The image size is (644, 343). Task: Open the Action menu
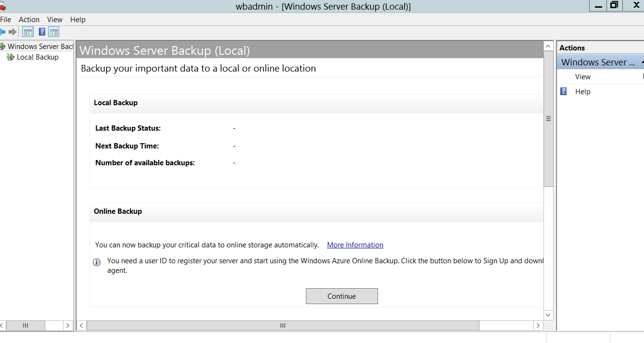(29, 20)
